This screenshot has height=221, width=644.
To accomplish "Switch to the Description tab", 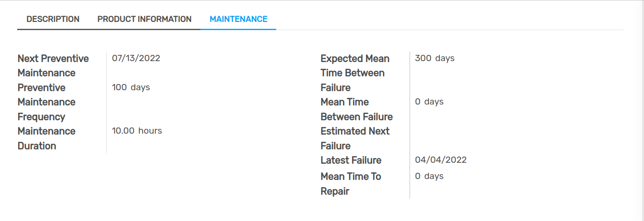I will [x=53, y=19].
